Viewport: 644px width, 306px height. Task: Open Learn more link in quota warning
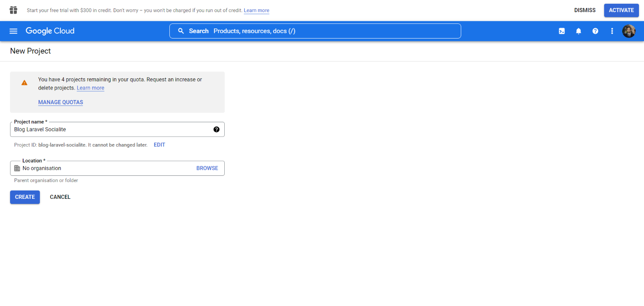[x=91, y=88]
